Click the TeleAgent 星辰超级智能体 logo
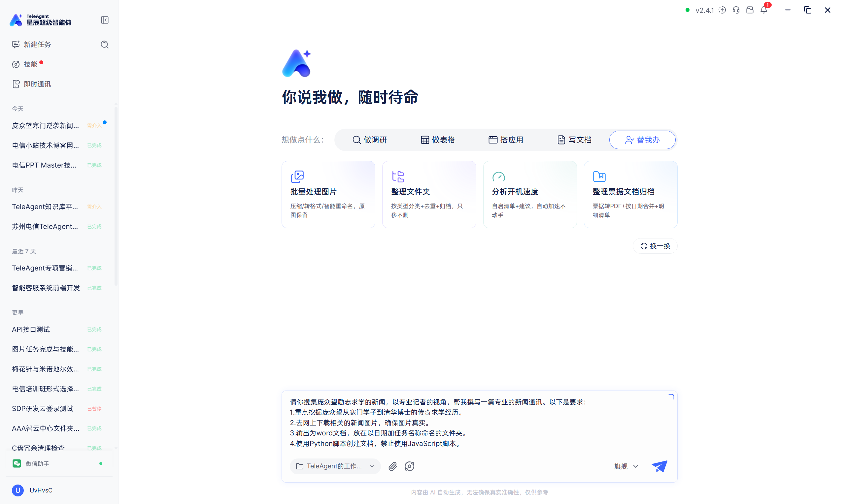The width and height of the screenshot is (845, 504). (x=40, y=20)
